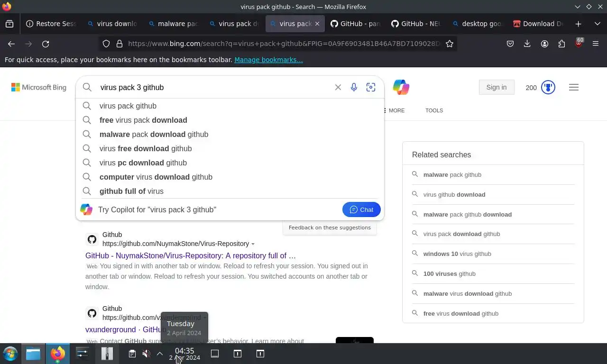The height and width of the screenshot is (364, 607).
Task: Reload the current page
Action: pyautogui.click(x=46, y=44)
